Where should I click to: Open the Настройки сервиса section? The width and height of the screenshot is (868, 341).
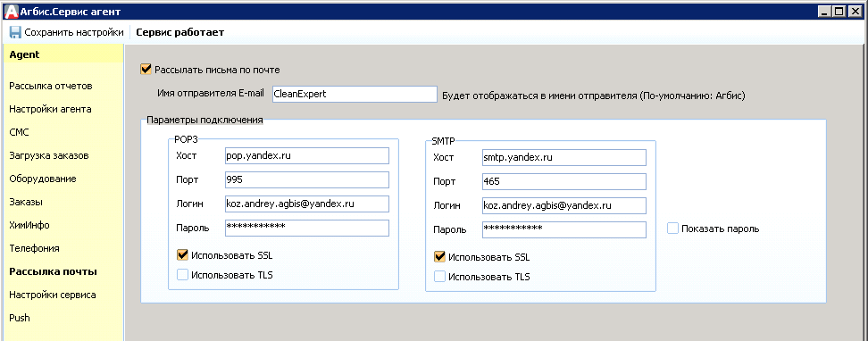tap(53, 295)
